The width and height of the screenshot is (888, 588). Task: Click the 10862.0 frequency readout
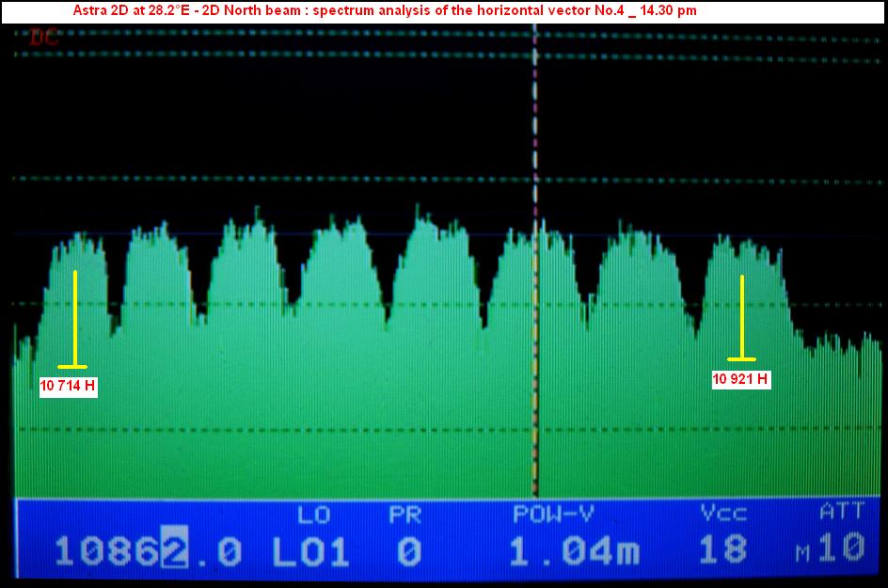(x=147, y=550)
